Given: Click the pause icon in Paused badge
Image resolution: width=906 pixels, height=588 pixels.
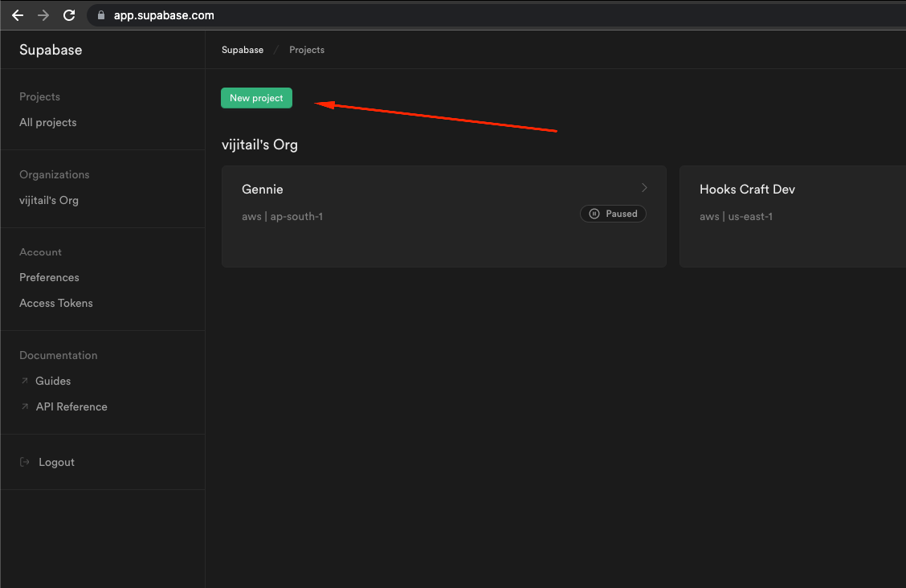Looking at the screenshot, I should 594,214.
